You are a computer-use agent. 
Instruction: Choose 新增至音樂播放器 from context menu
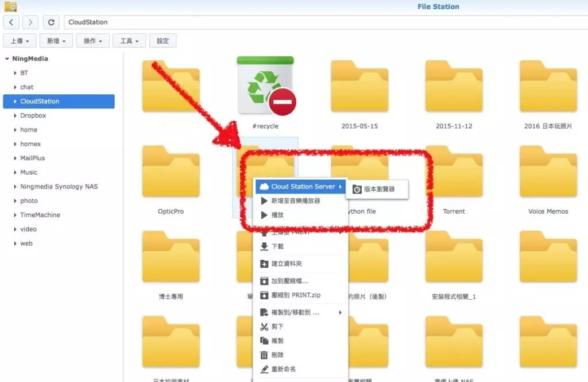click(x=296, y=201)
